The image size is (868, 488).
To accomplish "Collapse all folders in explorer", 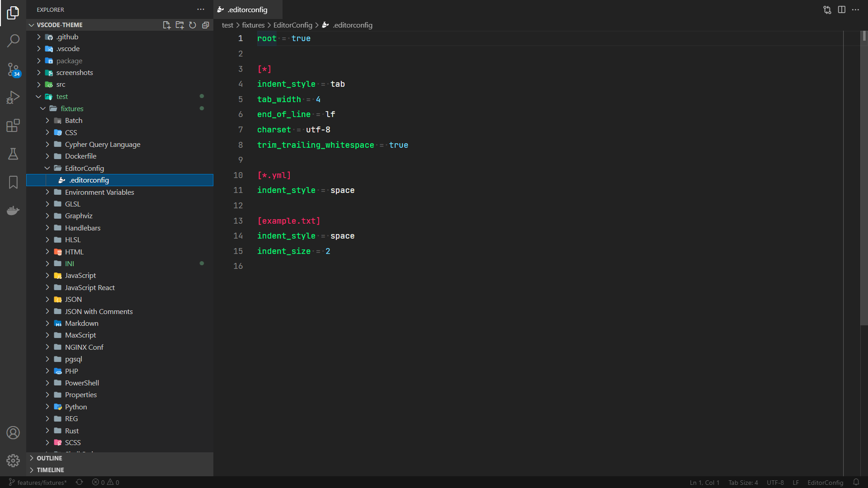I will pyautogui.click(x=206, y=25).
